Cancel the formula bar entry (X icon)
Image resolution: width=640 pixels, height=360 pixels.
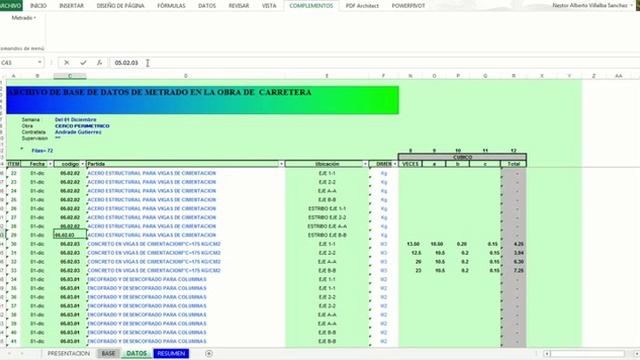tap(67, 62)
